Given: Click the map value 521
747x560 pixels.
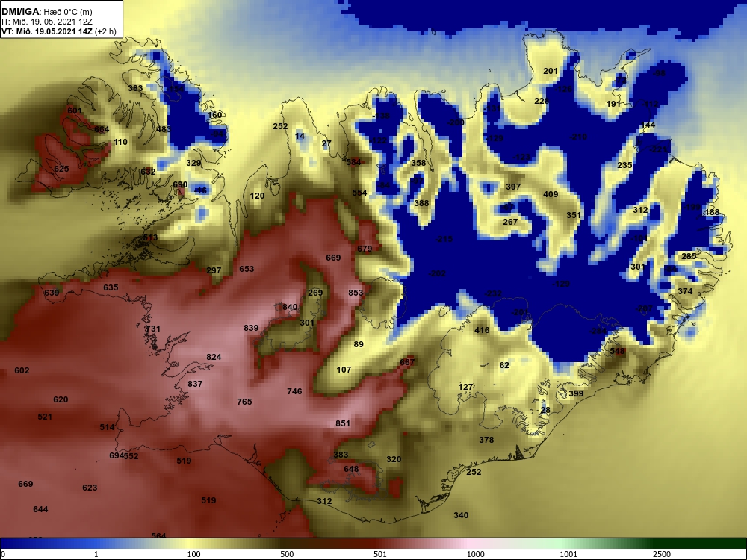Looking at the screenshot, I should tap(45, 417).
